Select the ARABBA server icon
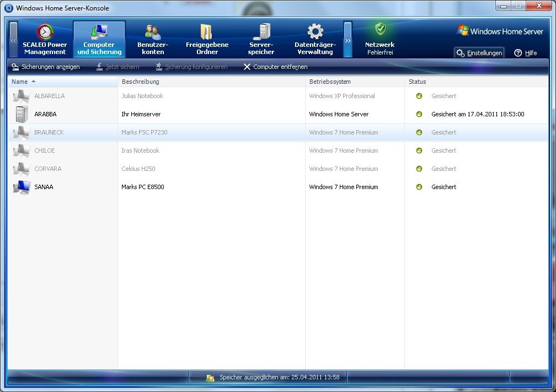This screenshot has width=556, height=392. point(22,114)
